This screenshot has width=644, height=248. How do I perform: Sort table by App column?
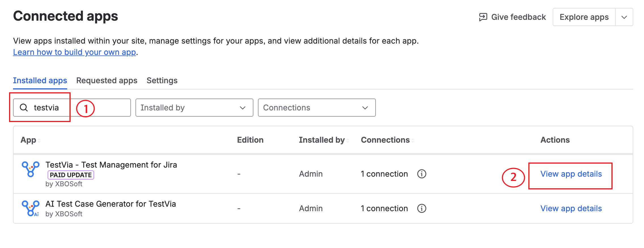(x=39, y=140)
